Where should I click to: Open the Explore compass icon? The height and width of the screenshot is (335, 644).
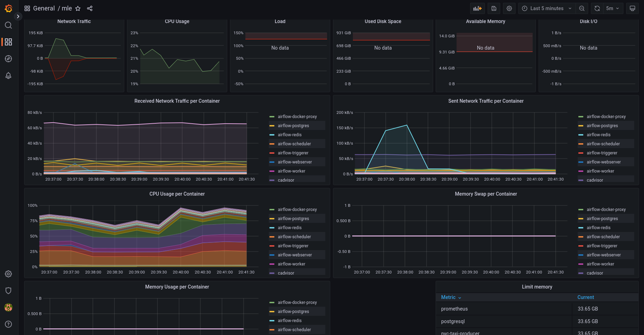pyautogui.click(x=8, y=59)
